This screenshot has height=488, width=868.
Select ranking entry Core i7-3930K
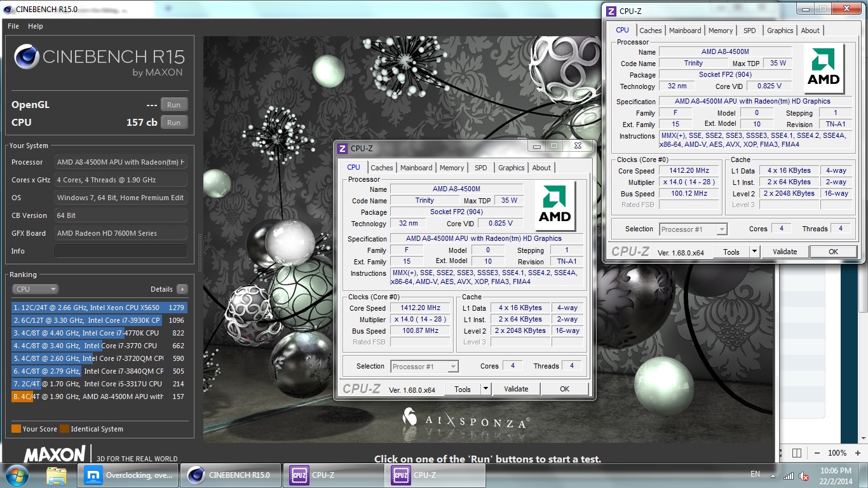[x=99, y=320]
